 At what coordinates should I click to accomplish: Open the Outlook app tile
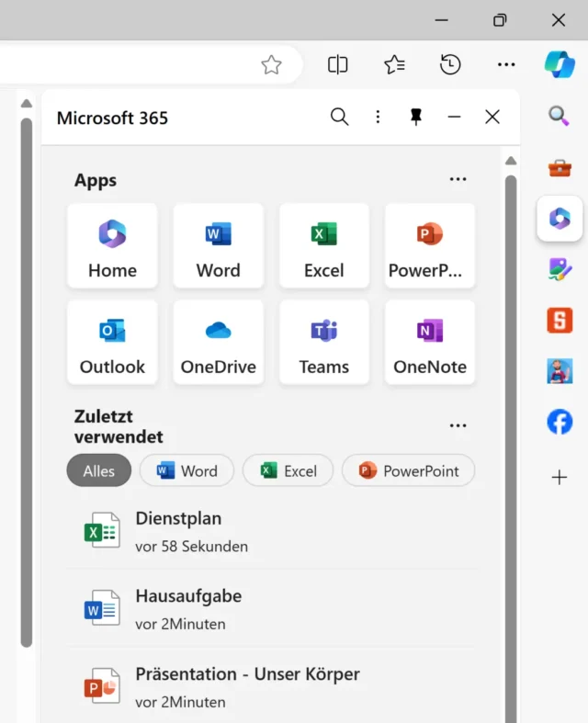click(112, 342)
